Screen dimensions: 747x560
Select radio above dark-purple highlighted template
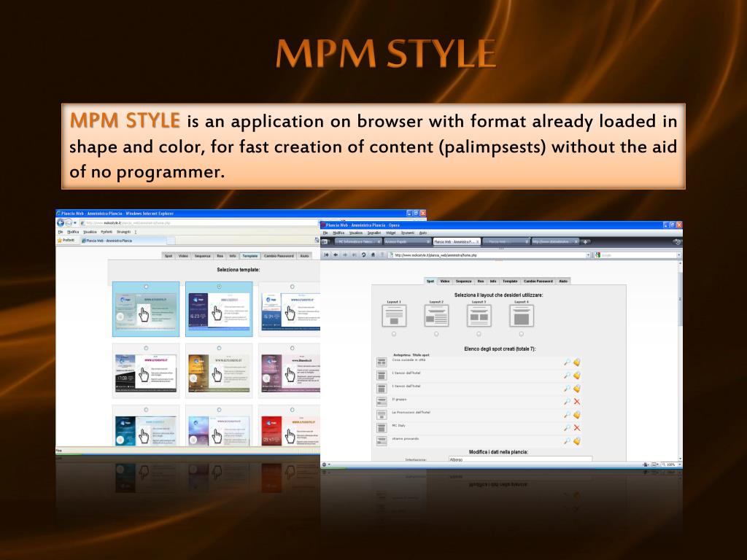219,287
